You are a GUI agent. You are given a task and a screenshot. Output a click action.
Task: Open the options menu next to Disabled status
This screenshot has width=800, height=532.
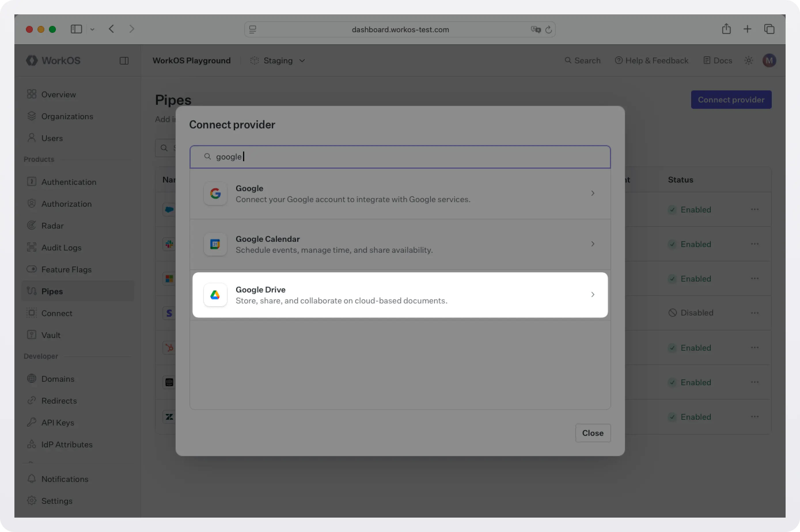tap(755, 313)
